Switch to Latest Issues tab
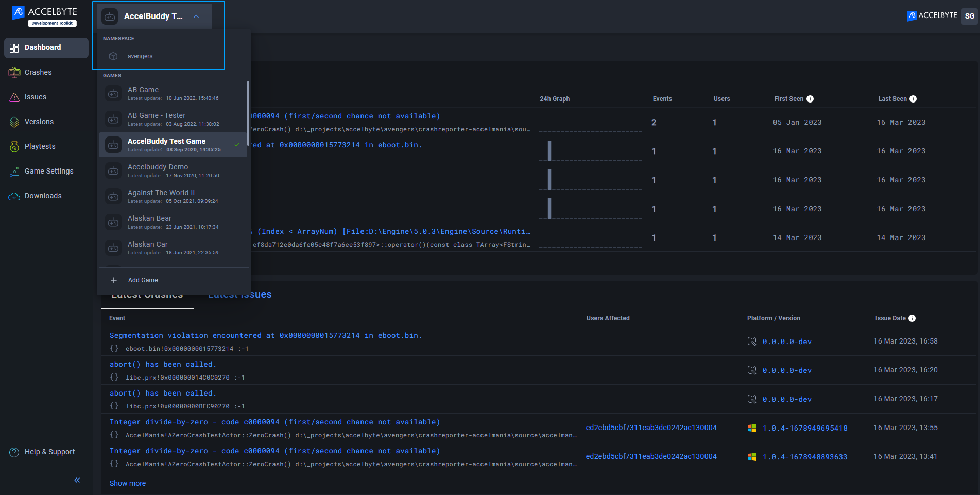 [x=239, y=295]
